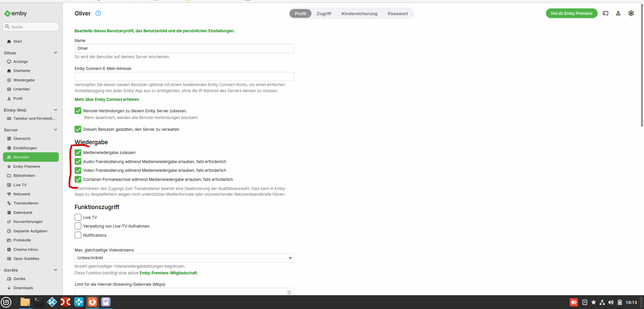Screen dimensions: 644x309
Task: Switch to the Zugriff tab
Action: pyautogui.click(x=324, y=14)
